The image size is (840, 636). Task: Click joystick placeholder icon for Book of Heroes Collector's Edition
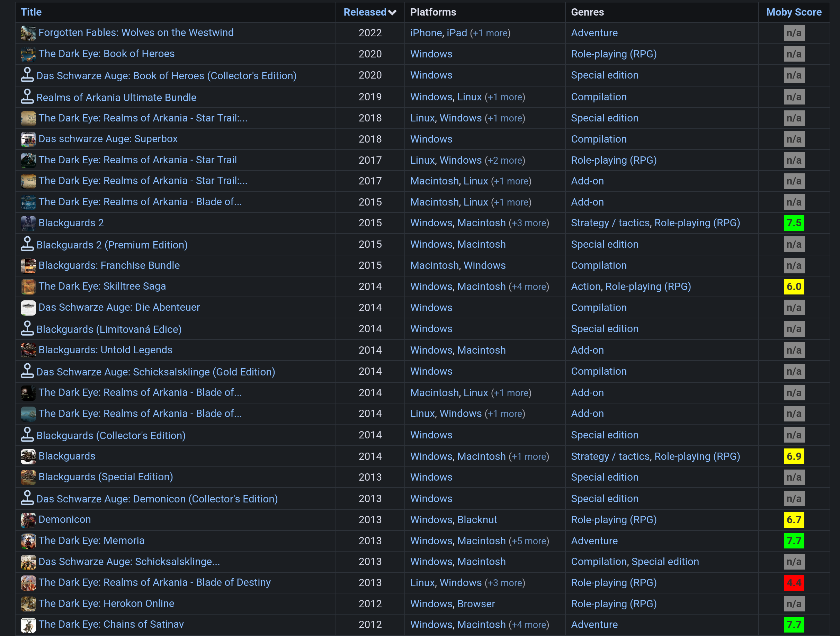tap(27, 75)
